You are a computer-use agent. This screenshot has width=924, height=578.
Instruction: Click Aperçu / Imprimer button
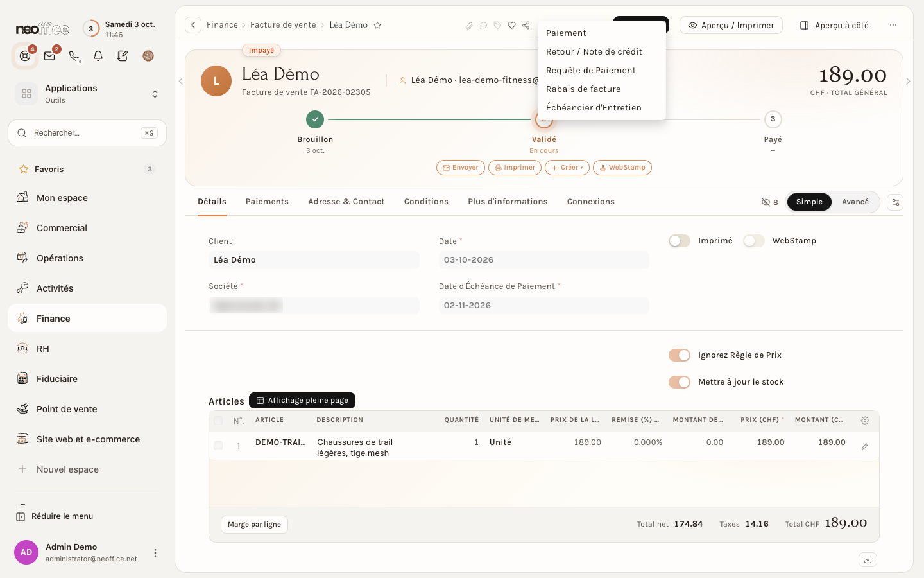731,25
